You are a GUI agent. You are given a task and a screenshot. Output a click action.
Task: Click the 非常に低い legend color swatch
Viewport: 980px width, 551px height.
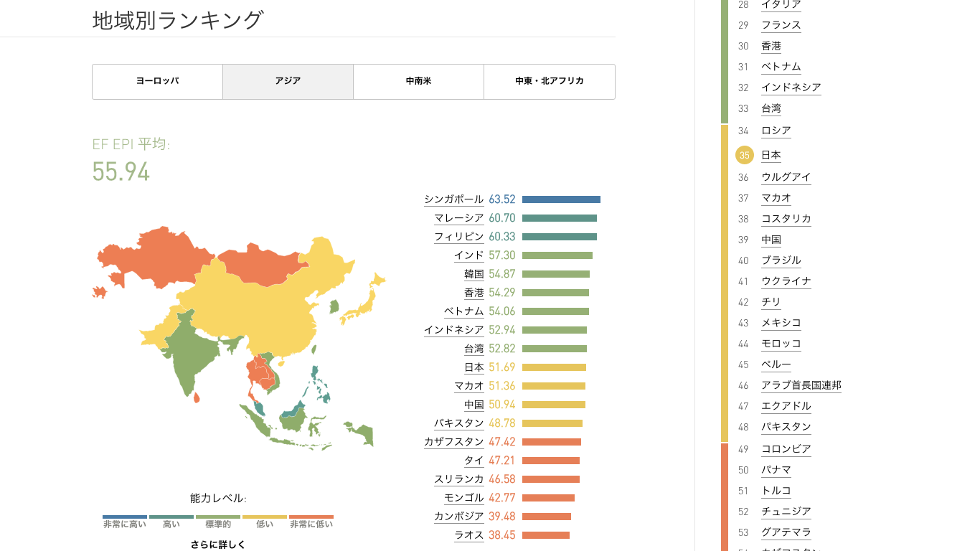[x=311, y=517]
